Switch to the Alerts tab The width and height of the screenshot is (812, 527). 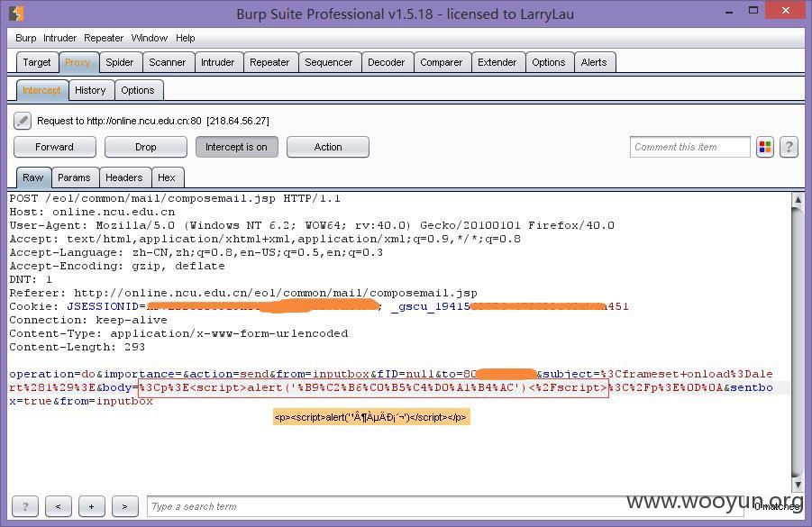[594, 62]
